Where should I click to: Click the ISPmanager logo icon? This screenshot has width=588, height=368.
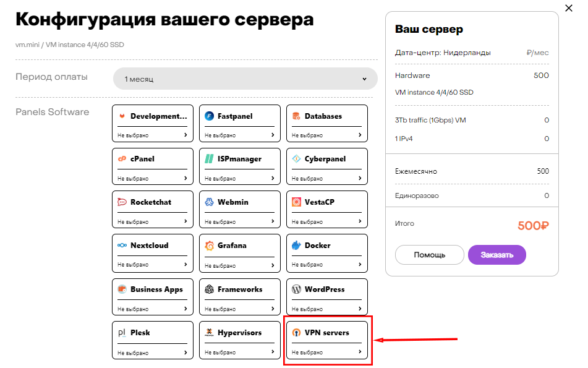click(209, 159)
